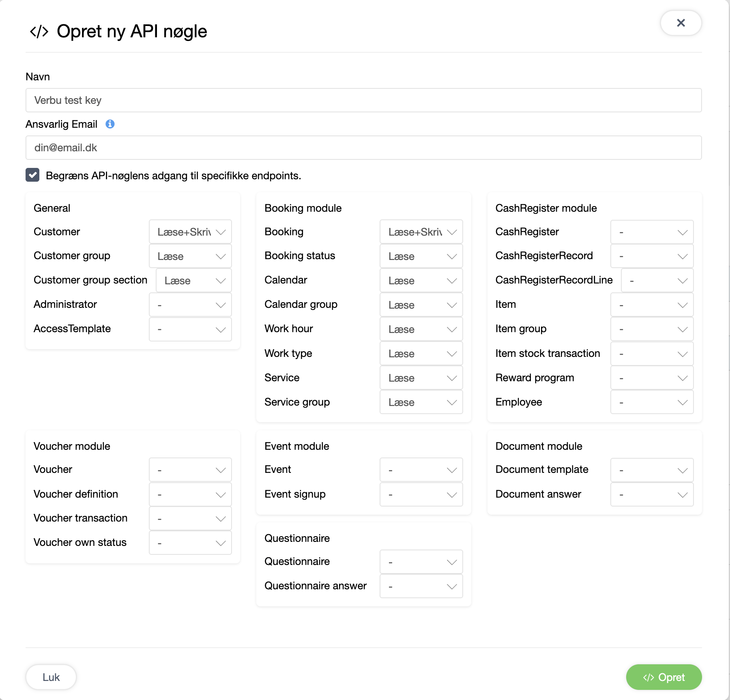Open the CashRegisterRecord dropdown
730x700 pixels.
click(x=652, y=256)
